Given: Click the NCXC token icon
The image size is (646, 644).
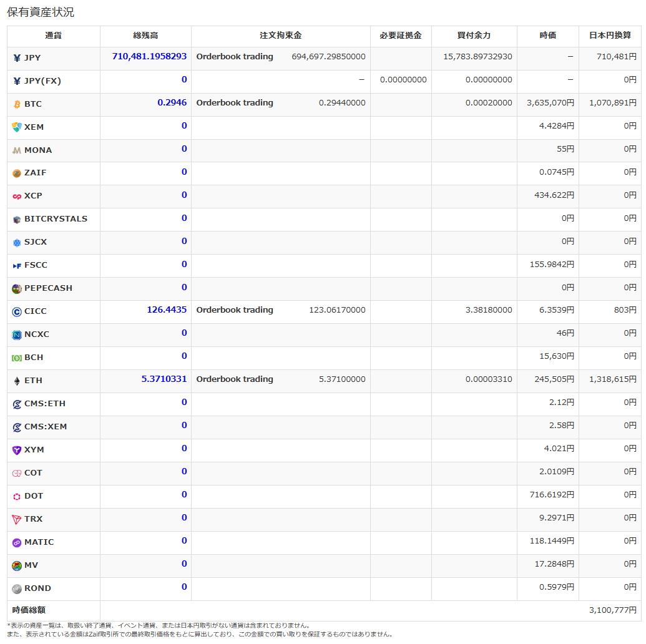Looking at the screenshot, I should (17, 335).
